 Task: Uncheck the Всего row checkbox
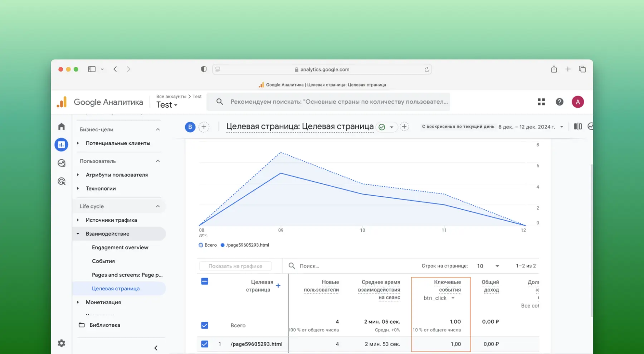point(205,325)
